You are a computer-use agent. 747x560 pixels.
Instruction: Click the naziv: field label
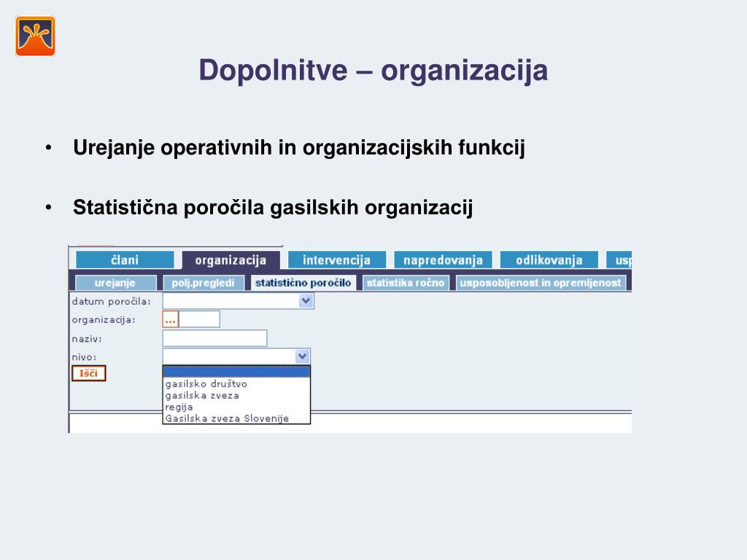[x=87, y=339]
